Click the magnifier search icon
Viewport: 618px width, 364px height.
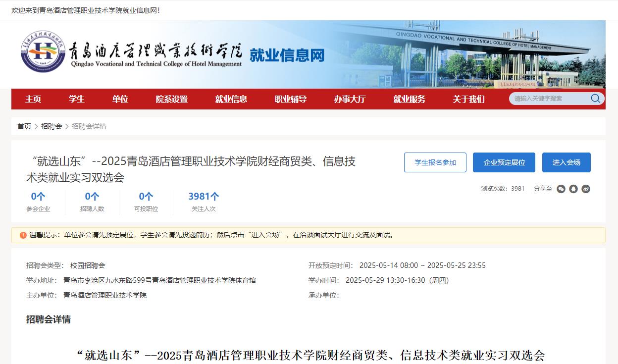tap(595, 99)
